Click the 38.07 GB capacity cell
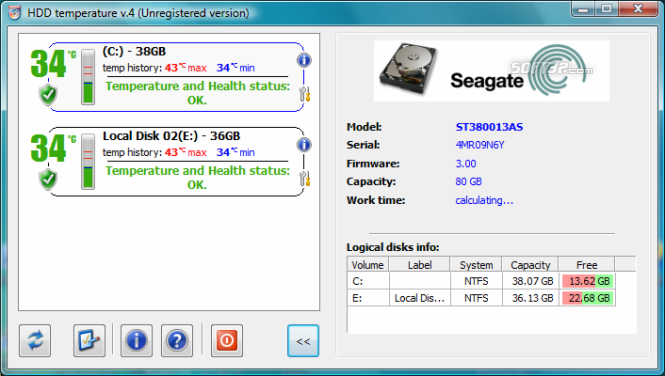The width and height of the screenshot is (665, 376). 532,281
